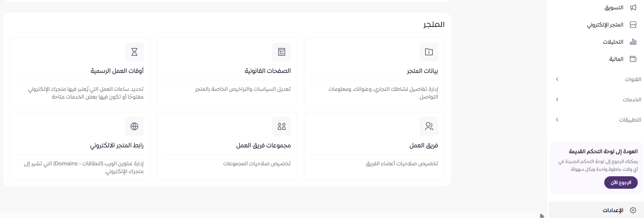The width and height of the screenshot is (644, 218).
Task: Open the بيانات المتجر card title
Action: 422,71
